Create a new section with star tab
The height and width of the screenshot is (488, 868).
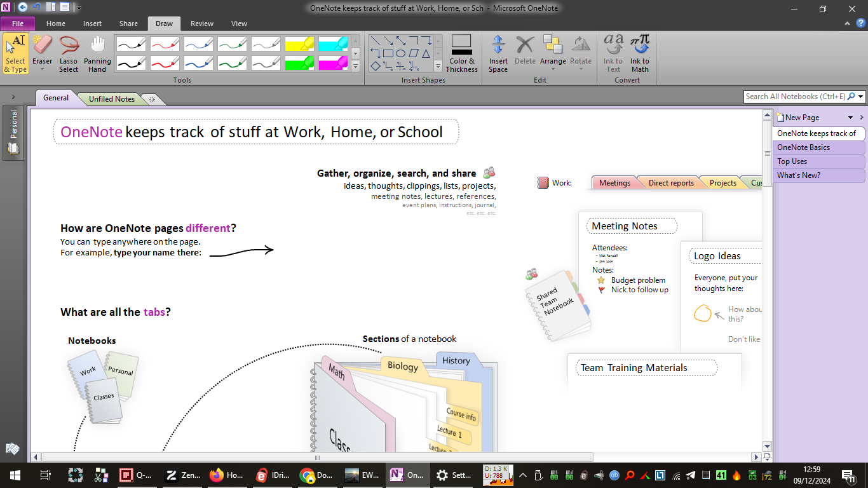pos(152,99)
